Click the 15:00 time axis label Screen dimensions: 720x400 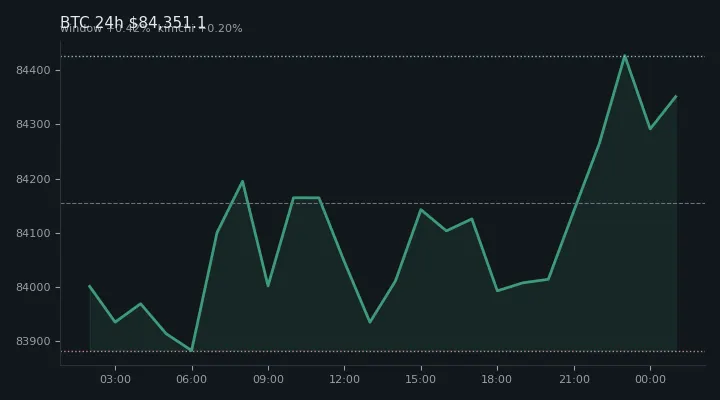421,379
